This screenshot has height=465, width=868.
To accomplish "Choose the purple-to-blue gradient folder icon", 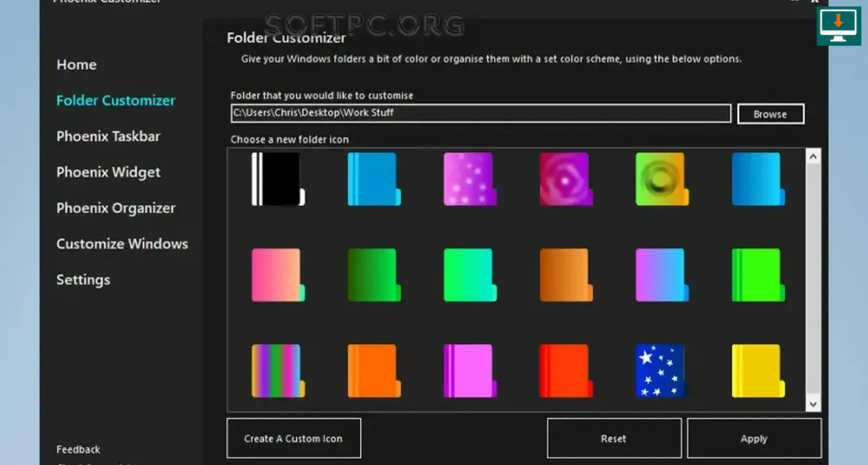I will pos(662,275).
